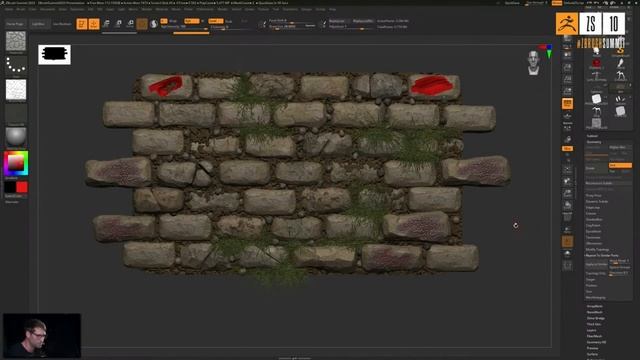Click the ReplayLast button
The image size is (640, 360).
[x=338, y=21]
